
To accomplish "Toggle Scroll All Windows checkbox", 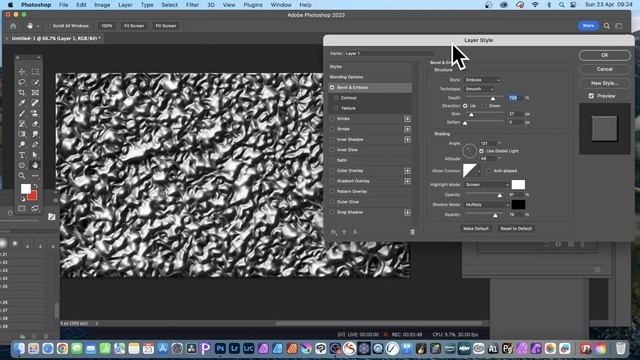I will coord(48,26).
